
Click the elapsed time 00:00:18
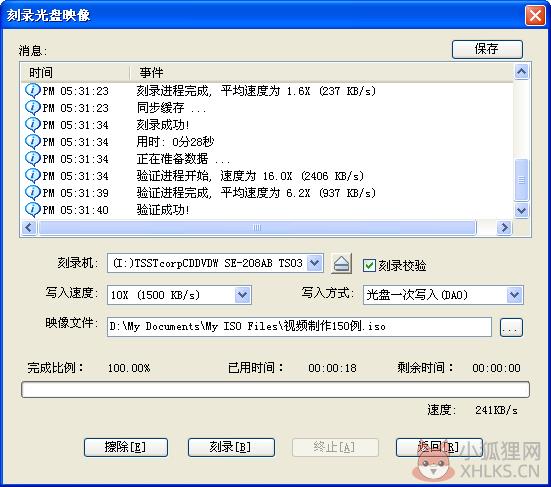[x=332, y=368]
